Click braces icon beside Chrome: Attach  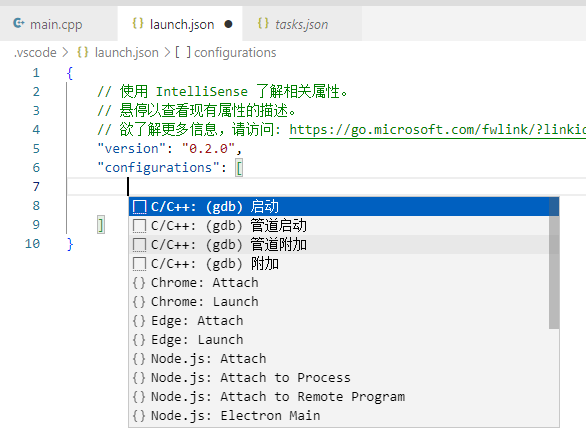[x=139, y=283]
